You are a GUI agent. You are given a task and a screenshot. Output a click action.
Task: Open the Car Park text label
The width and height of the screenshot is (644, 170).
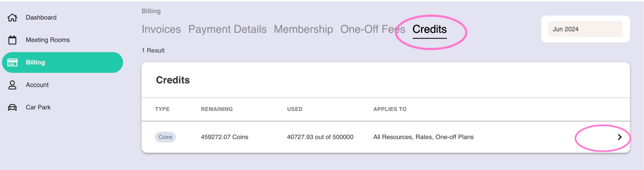click(38, 107)
